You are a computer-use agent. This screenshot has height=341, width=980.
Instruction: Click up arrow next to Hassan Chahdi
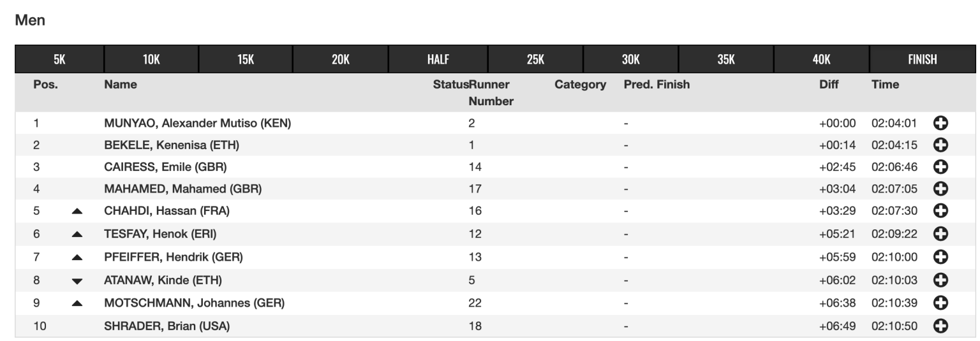pyautogui.click(x=77, y=211)
